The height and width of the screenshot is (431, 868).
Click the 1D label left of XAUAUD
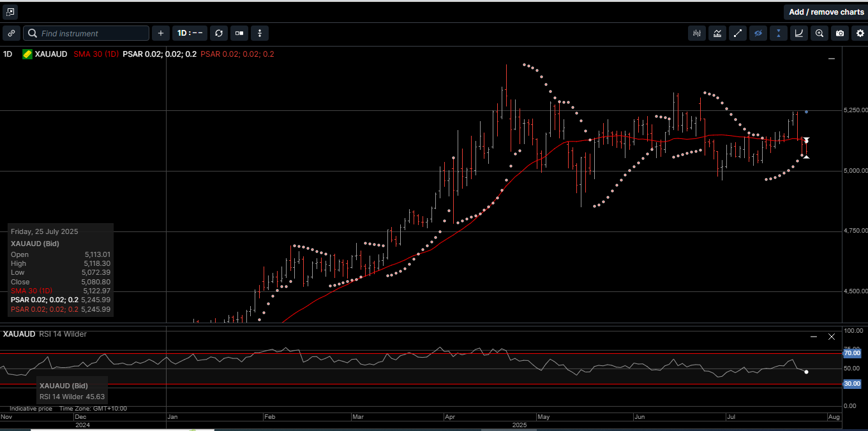point(8,54)
